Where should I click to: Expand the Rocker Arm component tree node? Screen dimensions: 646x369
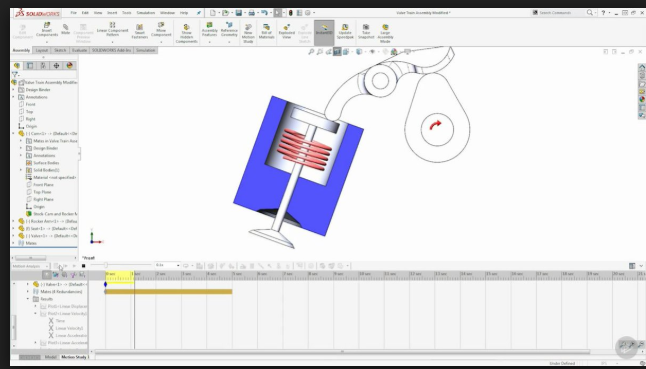pos(14,221)
